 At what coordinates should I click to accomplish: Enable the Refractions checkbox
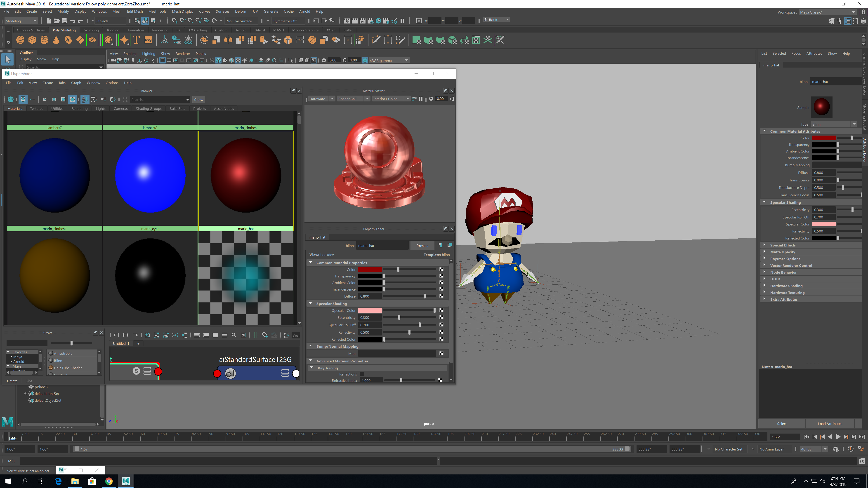pos(362,374)
